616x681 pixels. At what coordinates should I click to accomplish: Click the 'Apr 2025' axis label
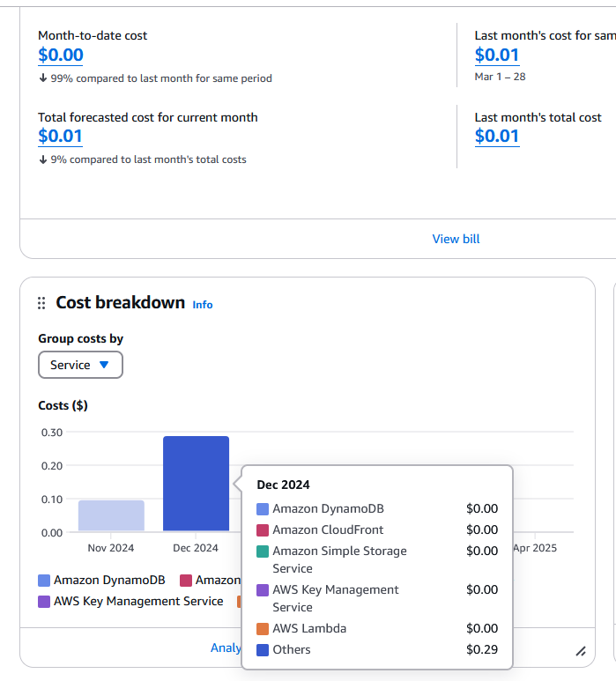pos(535,548)
